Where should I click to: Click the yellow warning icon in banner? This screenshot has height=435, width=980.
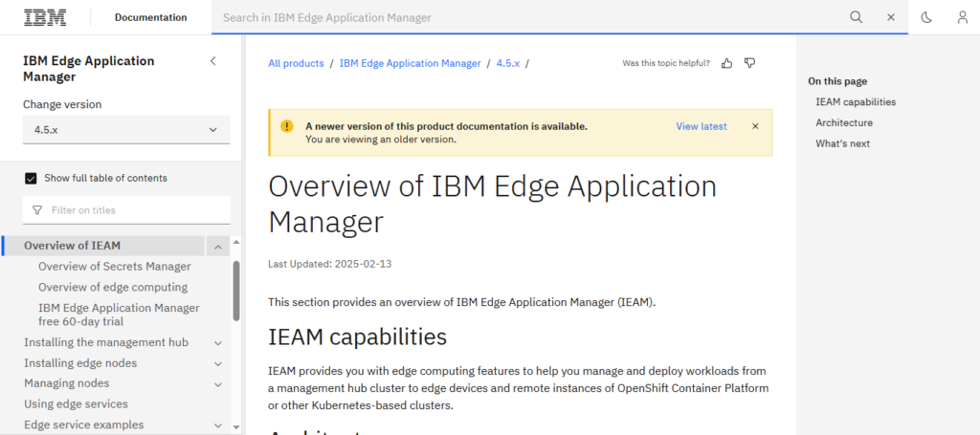pos(286,126)
